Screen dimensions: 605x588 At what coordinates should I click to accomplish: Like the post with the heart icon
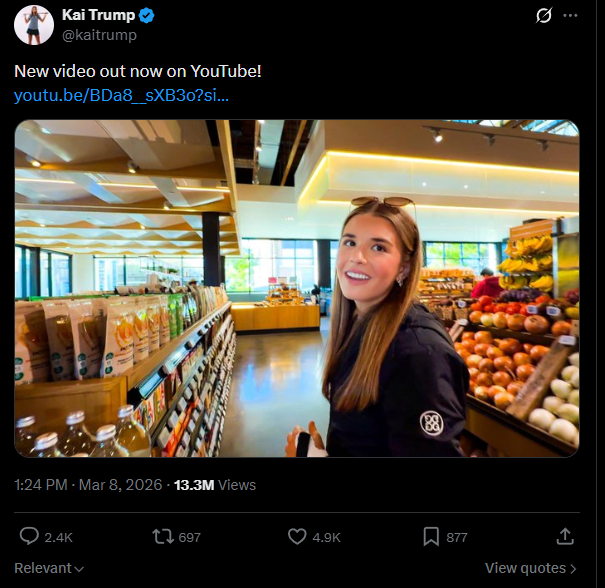coord(297,537)
